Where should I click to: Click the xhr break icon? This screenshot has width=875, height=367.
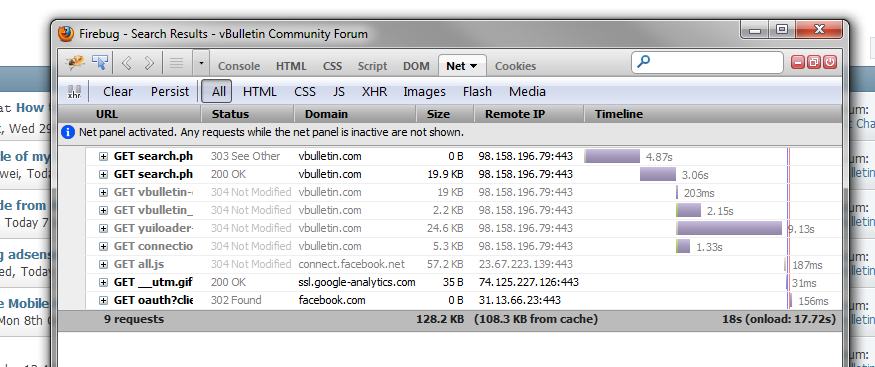pos(74,91)
